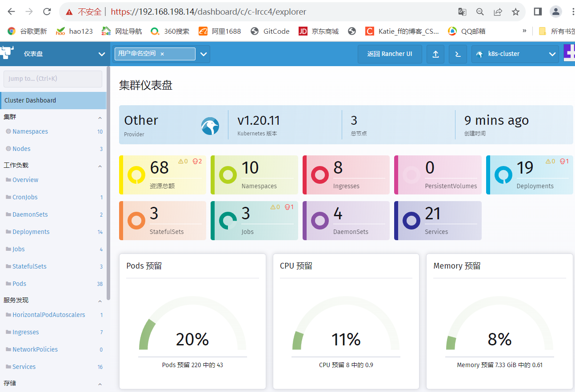The image size is (575, 392).
Task: Expand the k8s-cluster selector dropdown
Action: [552, 54]
